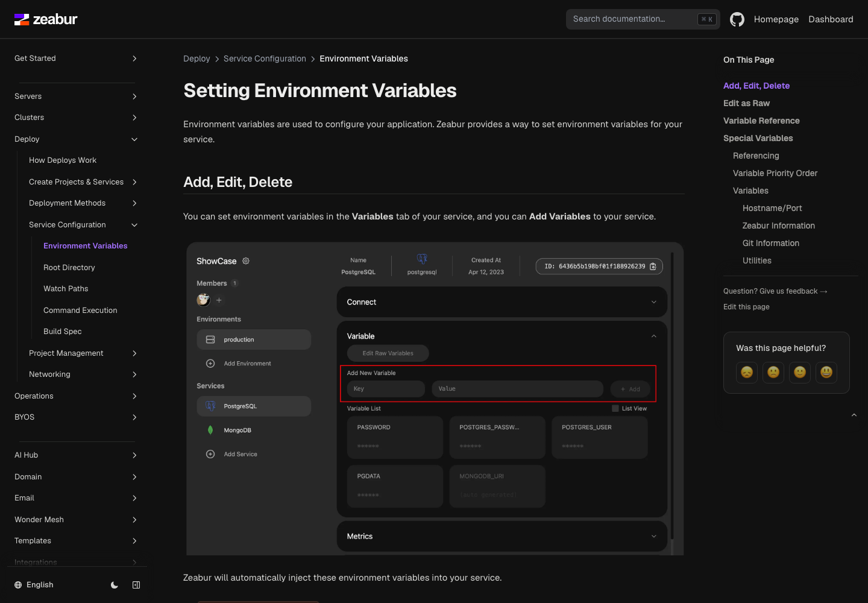Expand Create Projects & Services in sidebar
868x603 pixels.
83,182
